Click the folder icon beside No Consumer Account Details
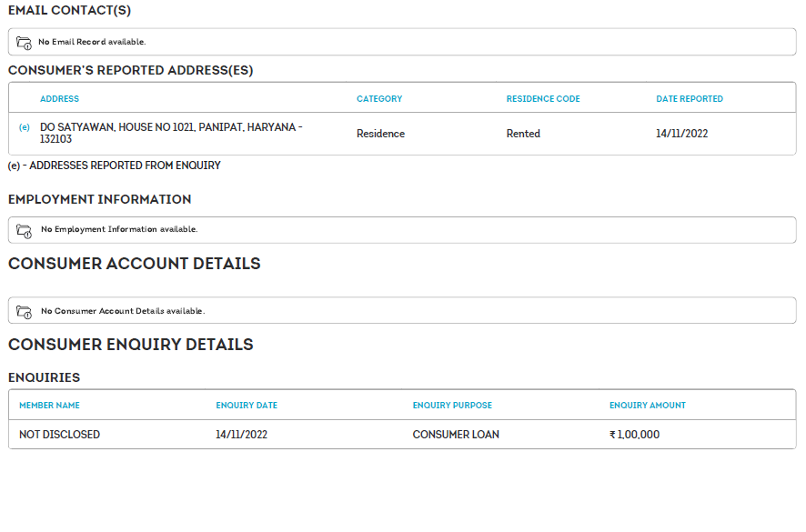Screen dimensions: 806x532 click(25, 311)
